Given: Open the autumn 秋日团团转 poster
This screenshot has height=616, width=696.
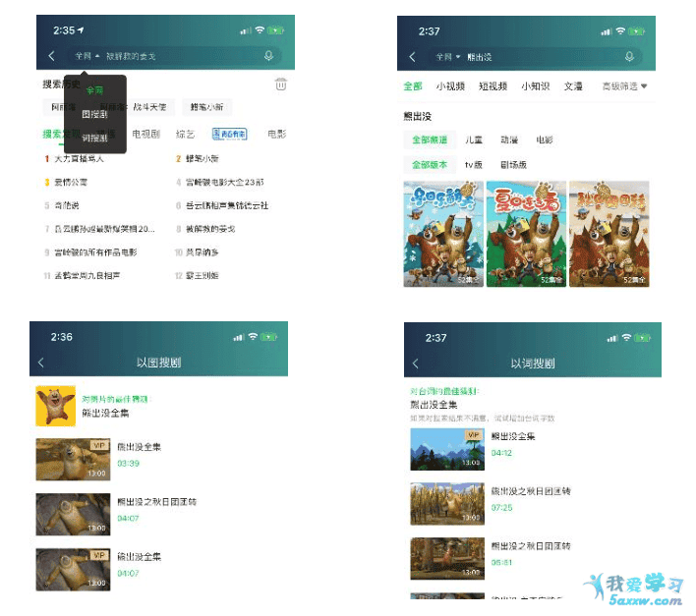Looking at the screenshot, I should coord(609,234).
